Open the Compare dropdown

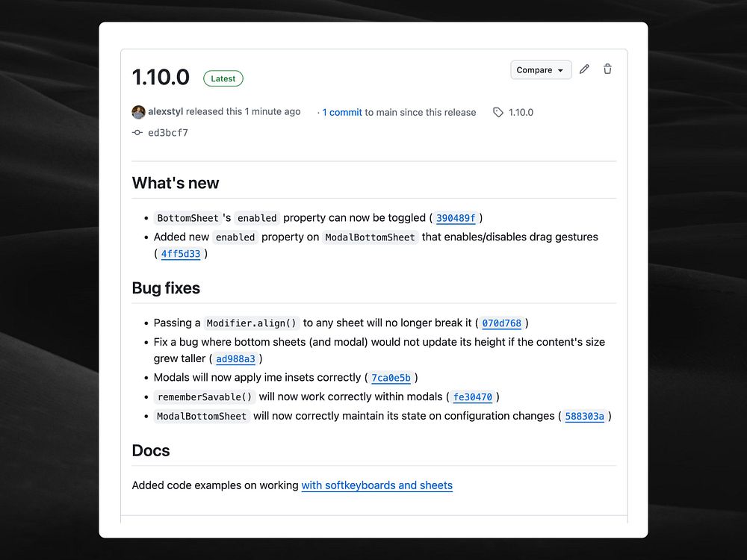pyautogui.click(x=541, y=70)
